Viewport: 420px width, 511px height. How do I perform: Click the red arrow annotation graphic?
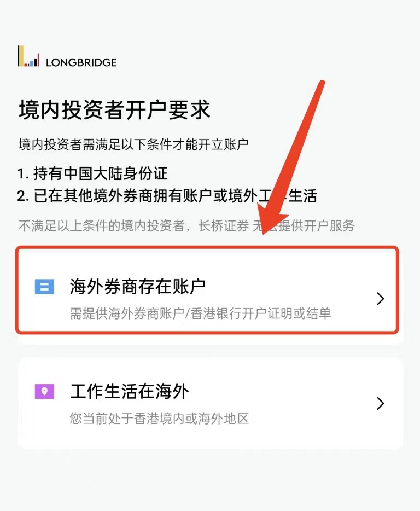point(291,157)
